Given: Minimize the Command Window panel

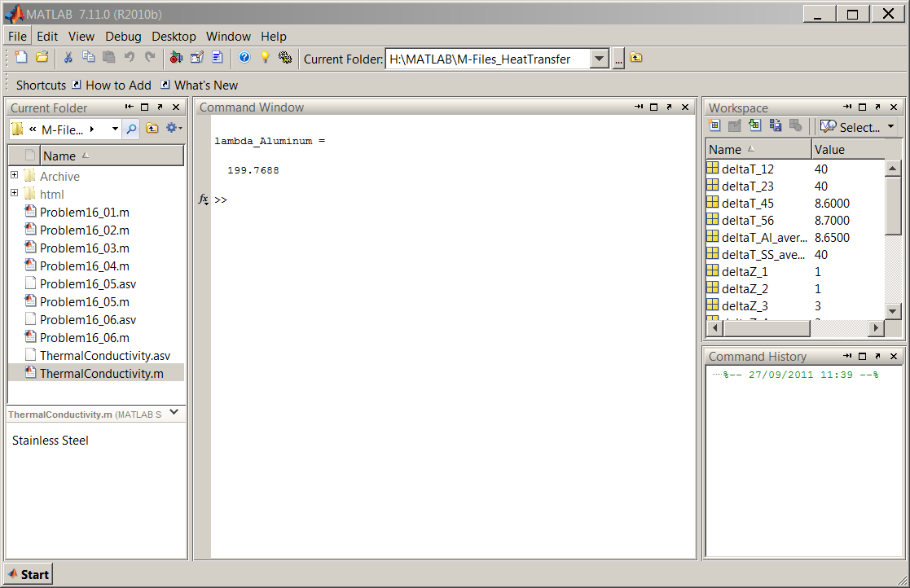Looking at the screenshot, I should pyautogui.click(x=639, y=108).
